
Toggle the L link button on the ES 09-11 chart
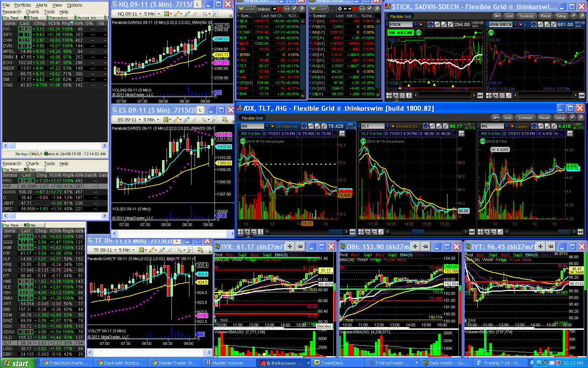[200, 110]
